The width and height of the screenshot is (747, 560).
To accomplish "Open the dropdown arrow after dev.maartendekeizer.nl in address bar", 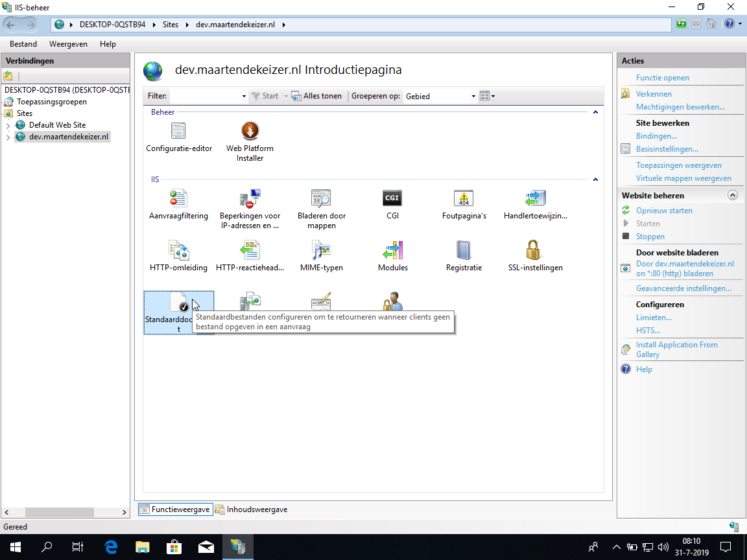I will pos(283,25).
